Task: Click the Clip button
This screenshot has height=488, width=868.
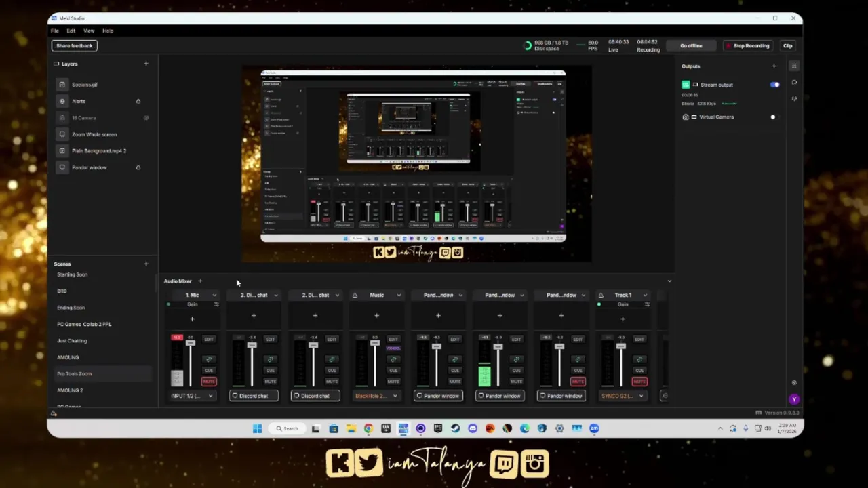Action: (787, 45)
